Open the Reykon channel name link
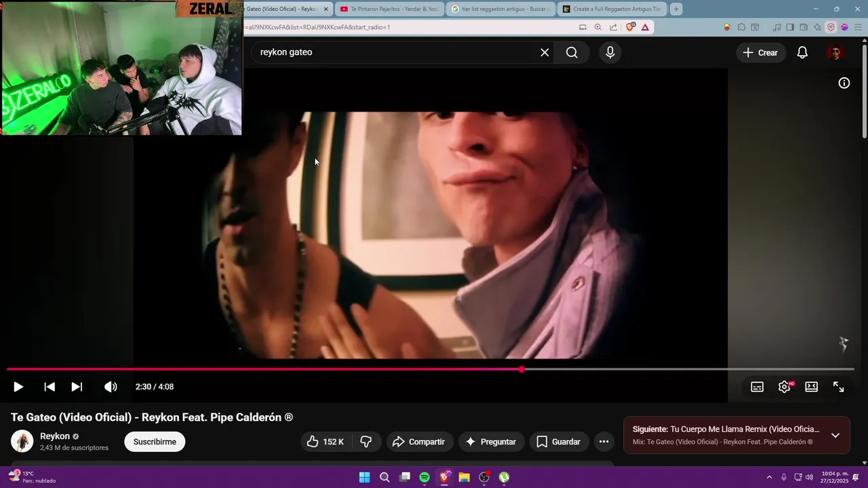This screenshot has width=868, height=488. (x=55, y=436)
